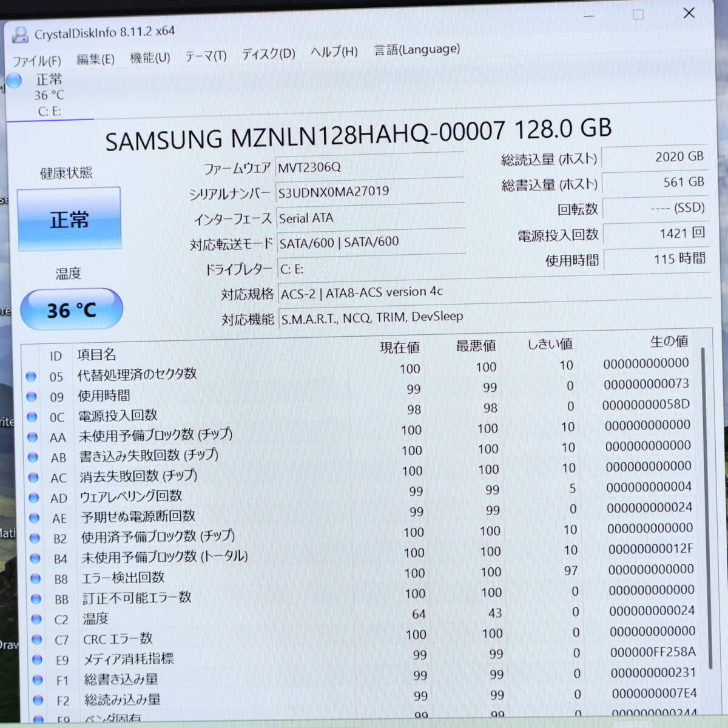Click power on hours value 115 時間
The width and height of the screenshot is (728, 728).
(x=657, y=259)
